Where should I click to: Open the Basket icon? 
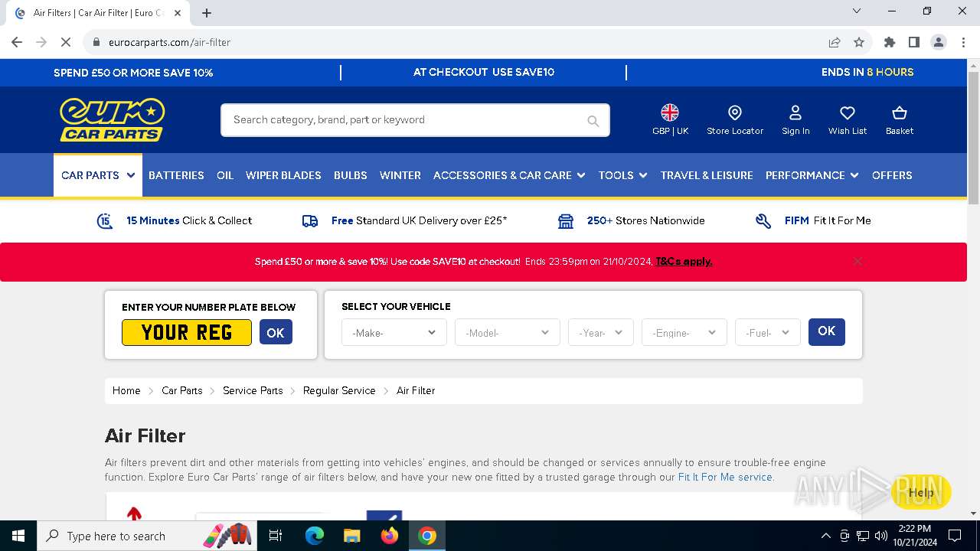tap(900, 120)
